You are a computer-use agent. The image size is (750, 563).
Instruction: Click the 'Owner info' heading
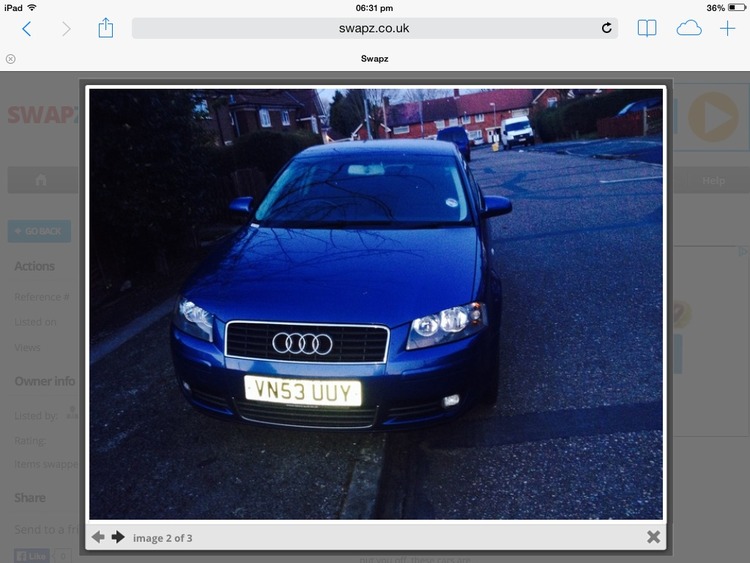pyautogui.click(x=44, y=381)
